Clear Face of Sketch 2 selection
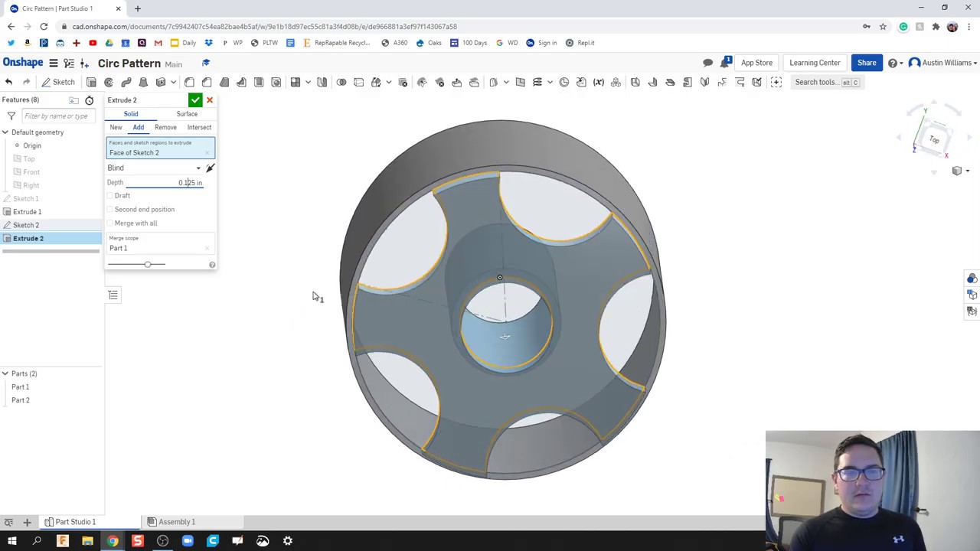 point(207,153)
